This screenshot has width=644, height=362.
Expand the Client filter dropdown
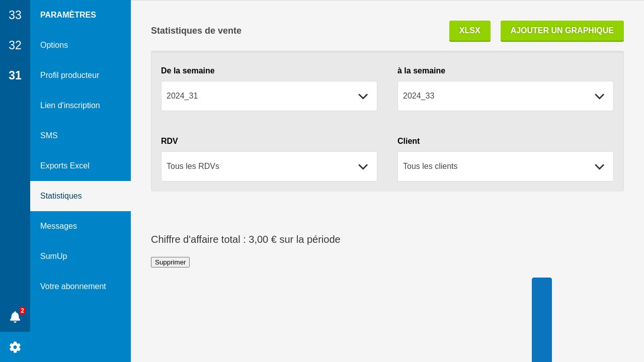(x=505, y=166)
